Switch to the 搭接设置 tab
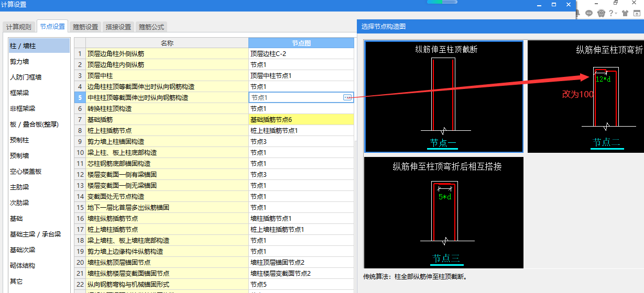Screen dimensions: 644x293 click(x=118, y=27)
